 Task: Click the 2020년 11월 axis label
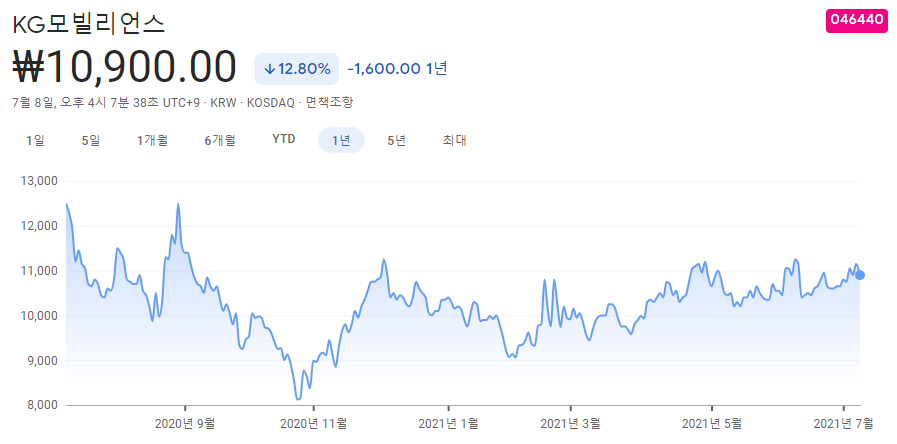tap(313, 424)
